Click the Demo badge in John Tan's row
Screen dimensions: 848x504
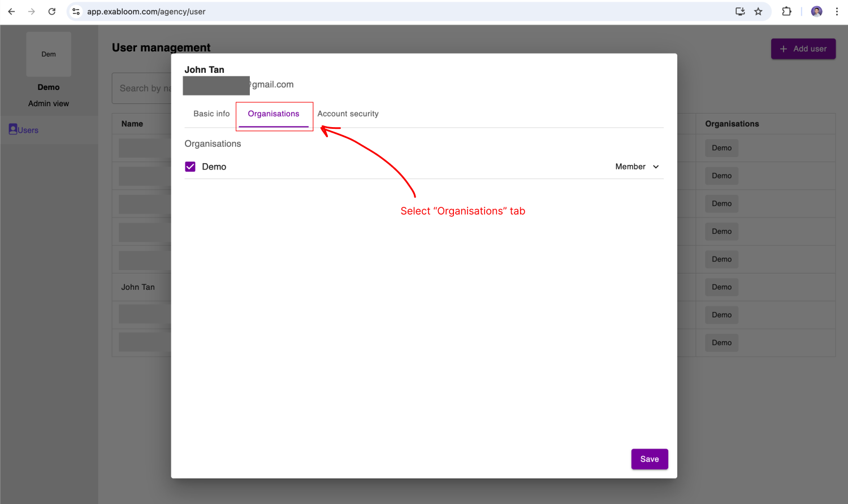pyautogui.click(x=721, y=286)
